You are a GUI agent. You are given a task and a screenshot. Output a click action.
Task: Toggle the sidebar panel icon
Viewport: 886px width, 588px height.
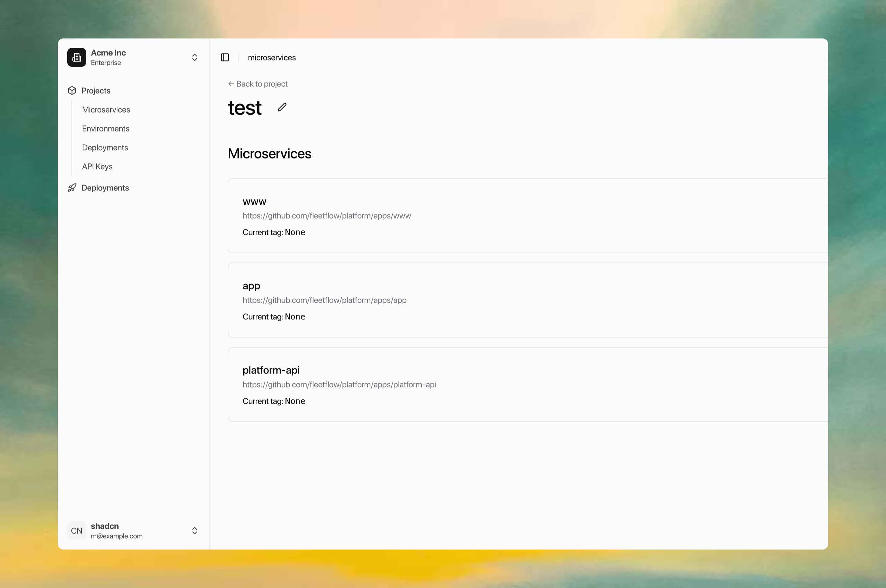click(225, 57)
